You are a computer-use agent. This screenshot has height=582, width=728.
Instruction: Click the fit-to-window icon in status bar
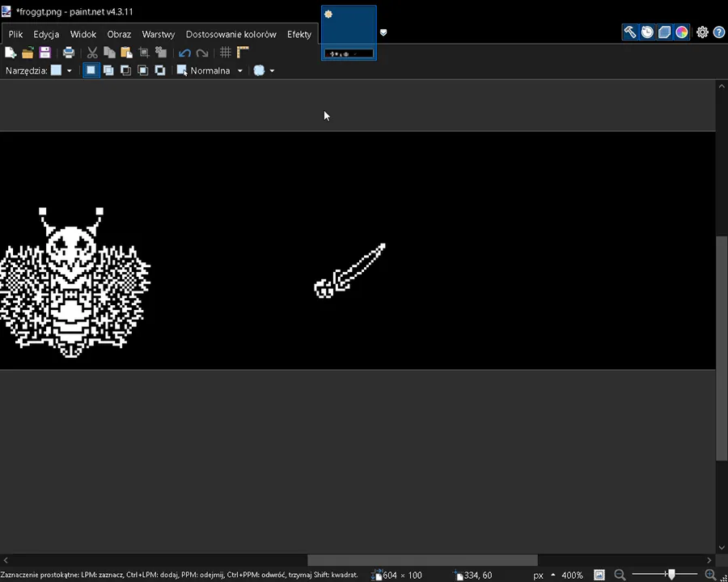[599, 575]
